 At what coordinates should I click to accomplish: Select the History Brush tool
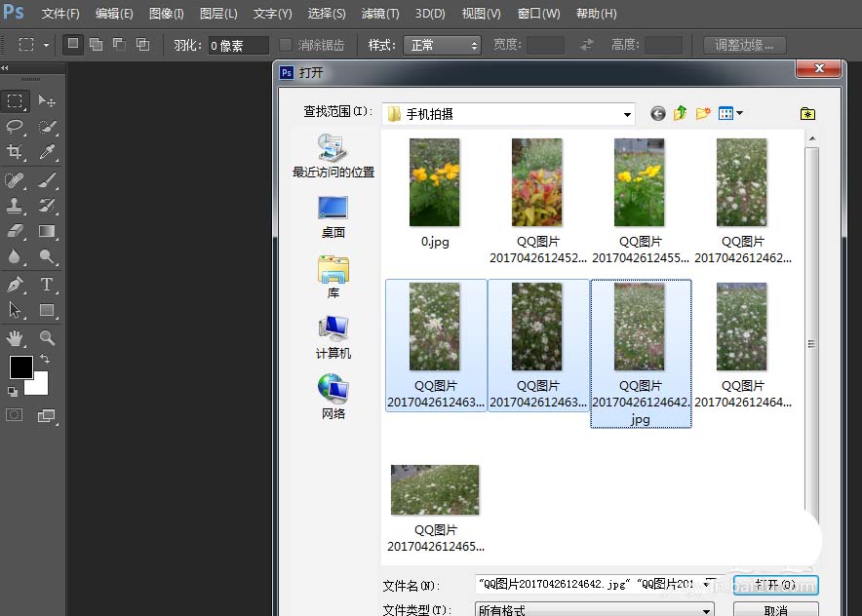(x=47, y=206)
